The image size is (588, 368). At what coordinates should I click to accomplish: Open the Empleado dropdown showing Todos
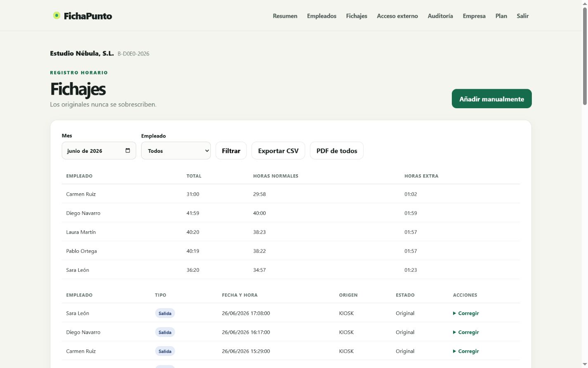[176, 151]
